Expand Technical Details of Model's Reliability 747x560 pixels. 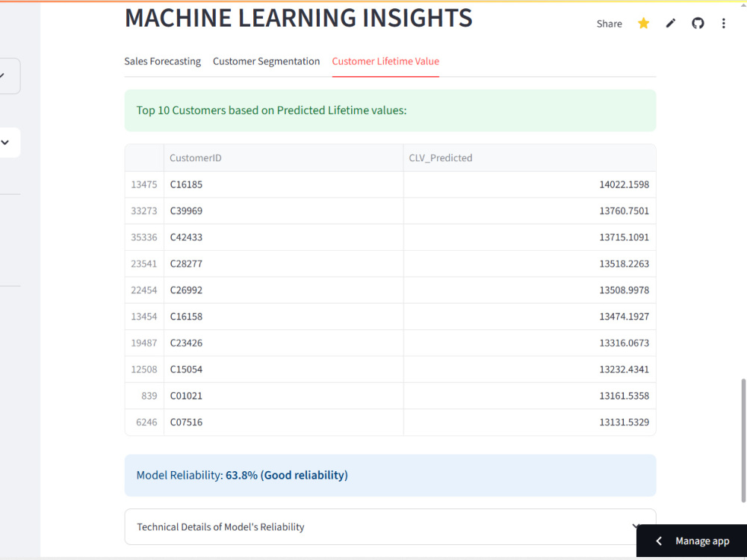coord(390,526)
